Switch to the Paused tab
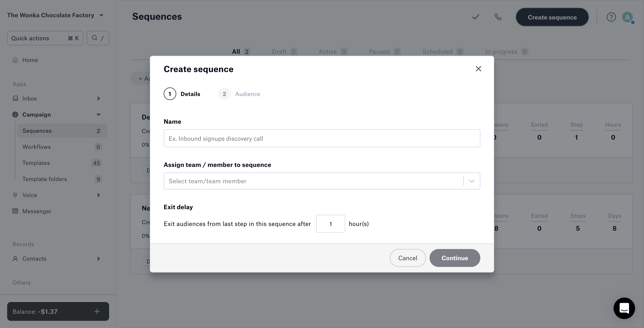 point(385,51)
